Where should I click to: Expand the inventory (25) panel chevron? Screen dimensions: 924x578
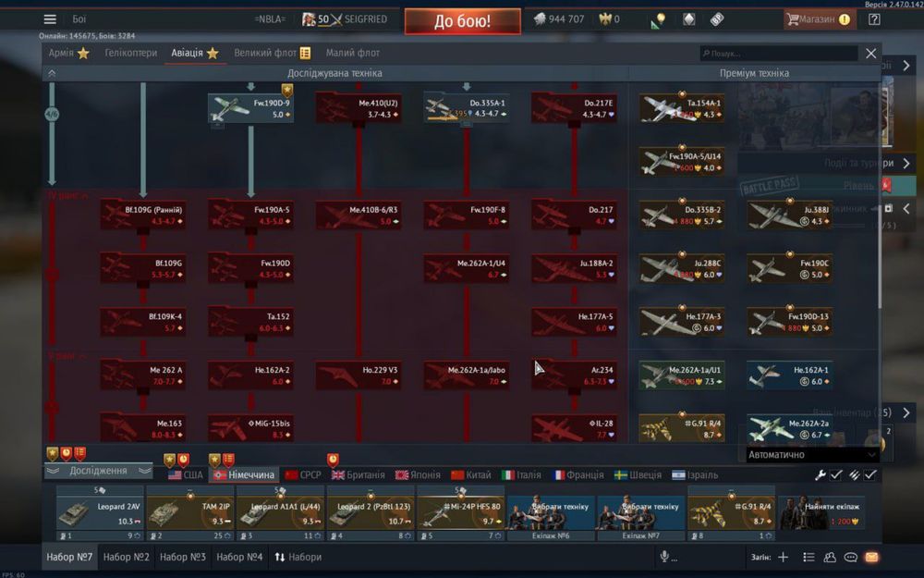[906, 412]
